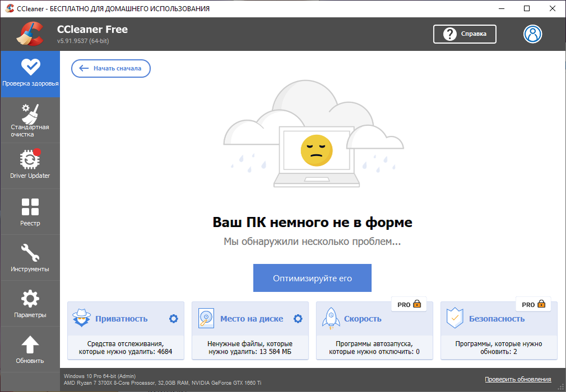
Task: Click the PRO lock badge on Скорость
Action: [409, 304]
